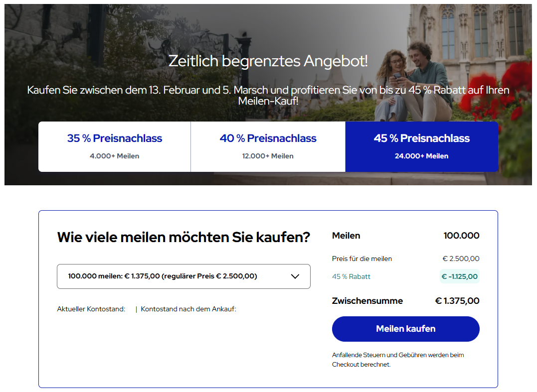Click the Wie viele meilen heading
Image resolution: width=537 pixels, height=392 pixels.
click(x=184, y=238)
